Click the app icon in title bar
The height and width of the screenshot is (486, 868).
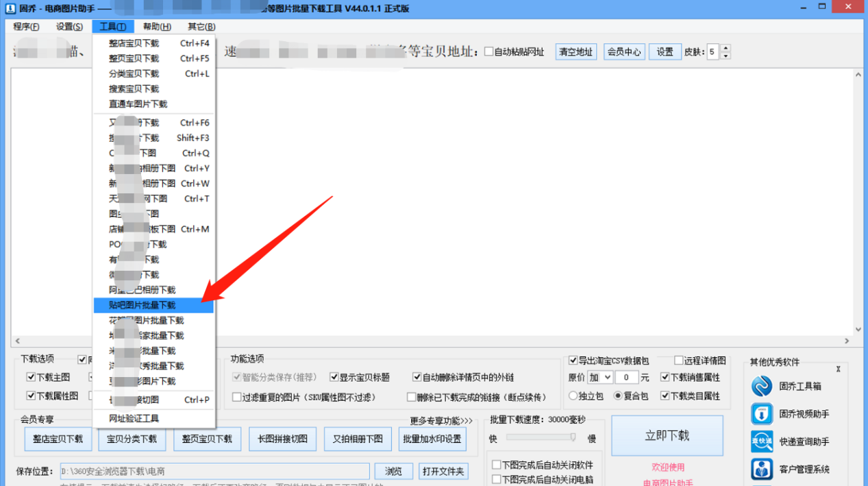point(10,8)
